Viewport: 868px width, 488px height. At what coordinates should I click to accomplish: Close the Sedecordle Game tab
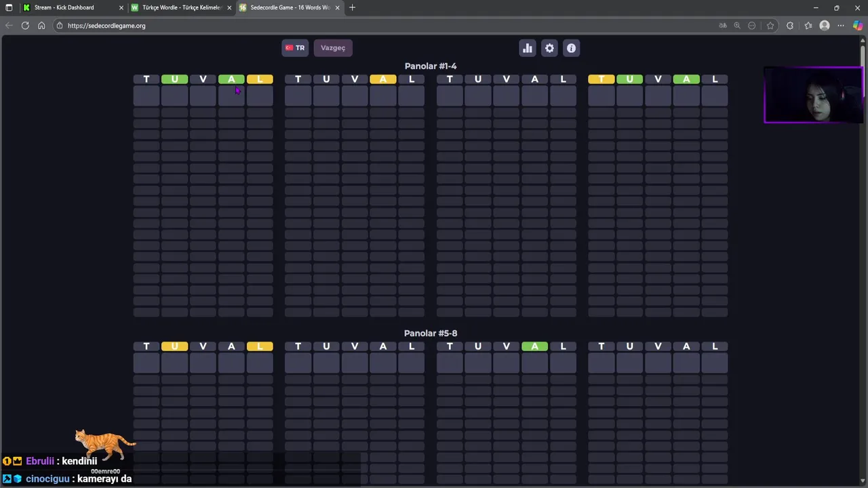click(337, 7)
